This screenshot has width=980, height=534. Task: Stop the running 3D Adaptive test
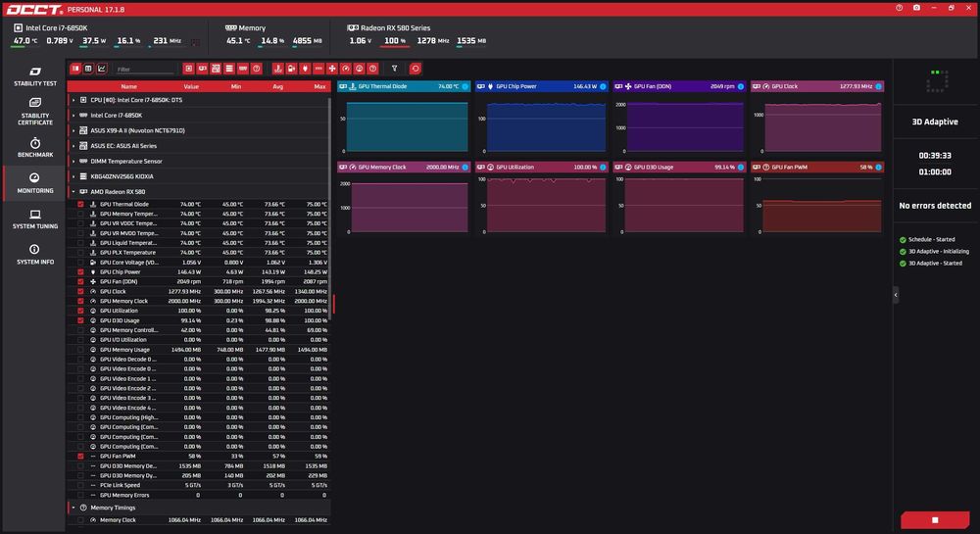935,519
